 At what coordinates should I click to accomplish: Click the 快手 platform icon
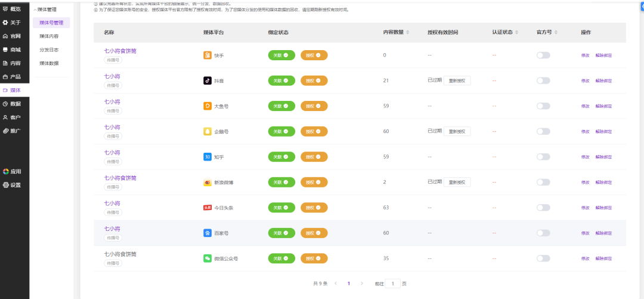tap(208, 55)
